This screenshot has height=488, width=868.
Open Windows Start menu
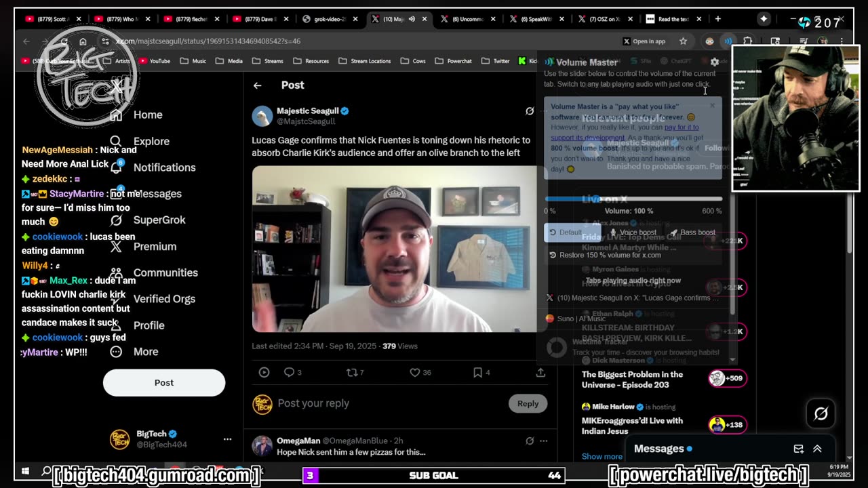[x=25, y=470]
